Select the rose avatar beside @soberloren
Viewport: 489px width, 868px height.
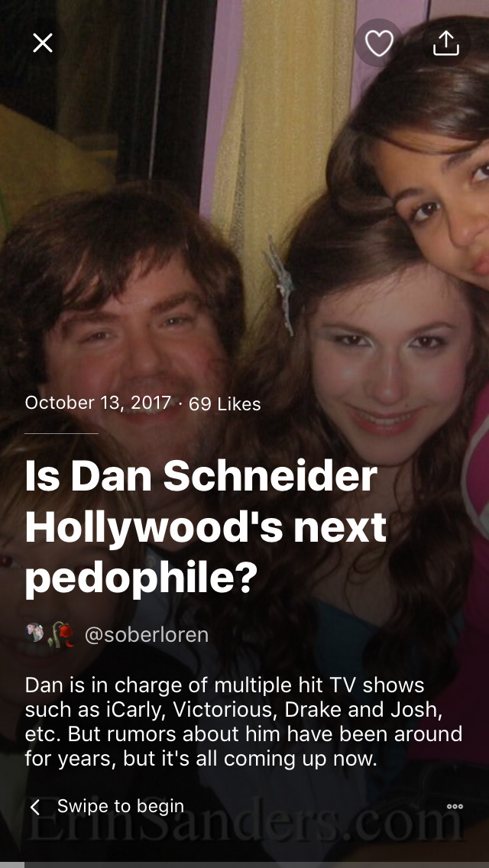62,634
